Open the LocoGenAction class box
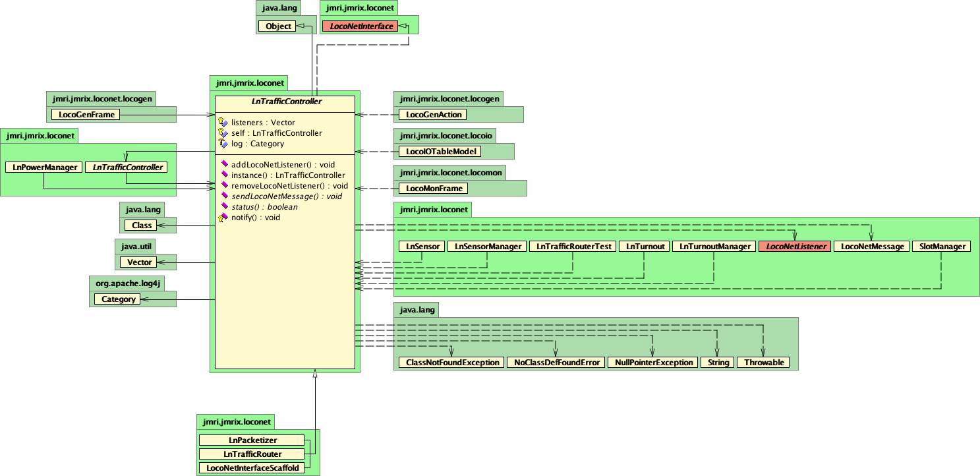The image size is (980, 476). [x=432, y=114]
